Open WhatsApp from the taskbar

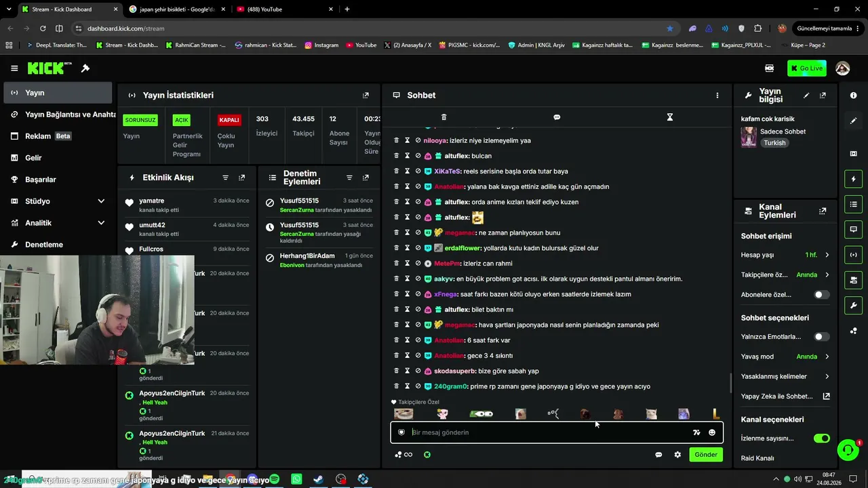pyautogui.click(x=296, y=479)
